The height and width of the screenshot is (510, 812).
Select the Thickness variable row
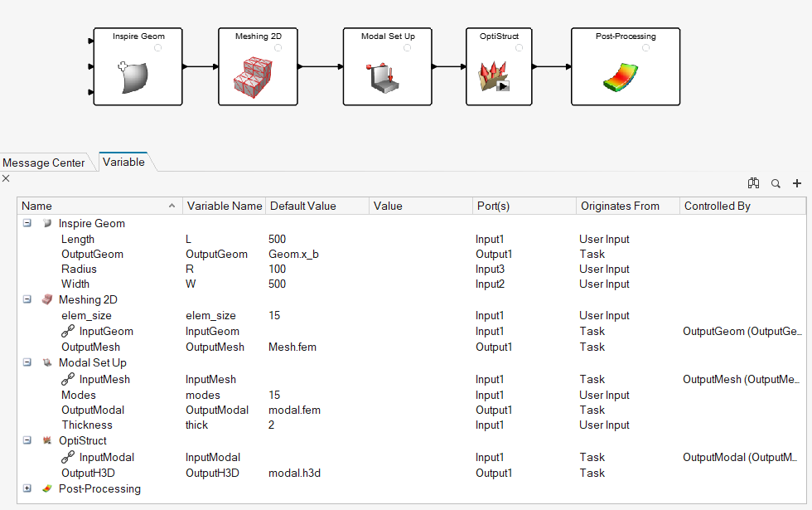[x=86, y=425]
